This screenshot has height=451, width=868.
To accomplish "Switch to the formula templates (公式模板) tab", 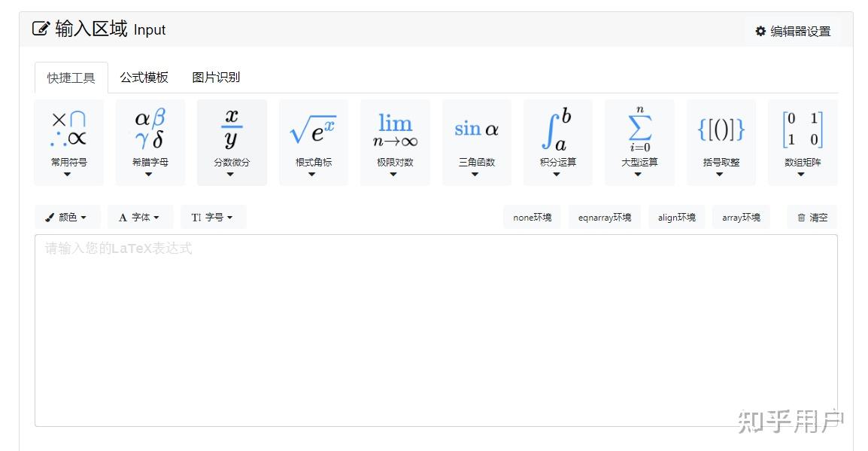I will click(x=144, y=77).
